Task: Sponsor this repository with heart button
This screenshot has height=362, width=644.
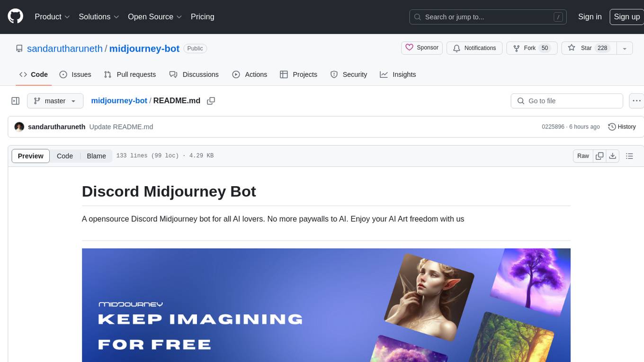Action: (422, 48)
